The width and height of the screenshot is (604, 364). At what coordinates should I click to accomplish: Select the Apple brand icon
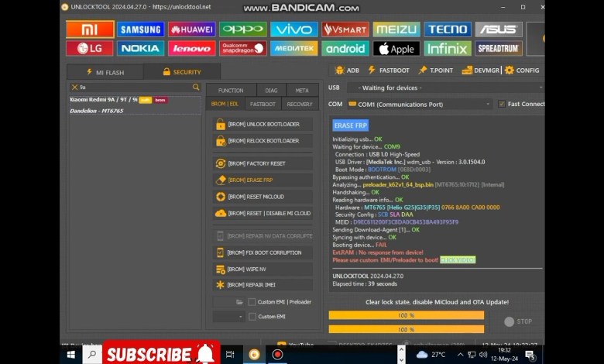[x=396, y=49]
